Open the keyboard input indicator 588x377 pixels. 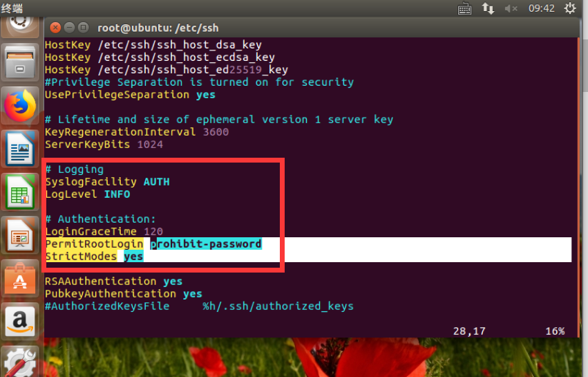[x=464, y=8]
